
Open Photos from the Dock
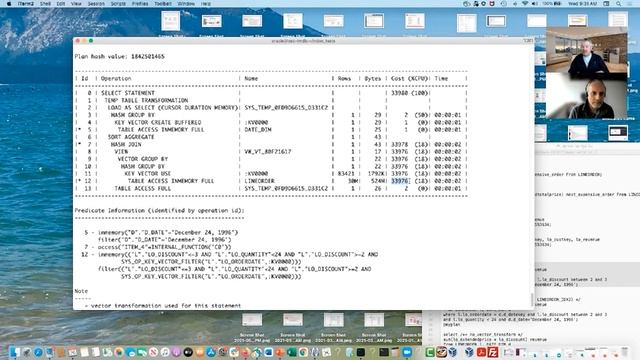click(x=118, y=352)
